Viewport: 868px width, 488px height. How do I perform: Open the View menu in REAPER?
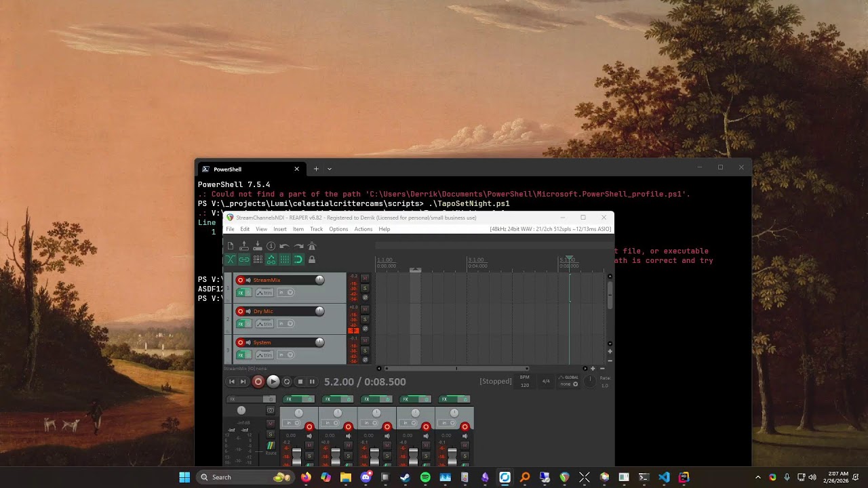point(261,229)
